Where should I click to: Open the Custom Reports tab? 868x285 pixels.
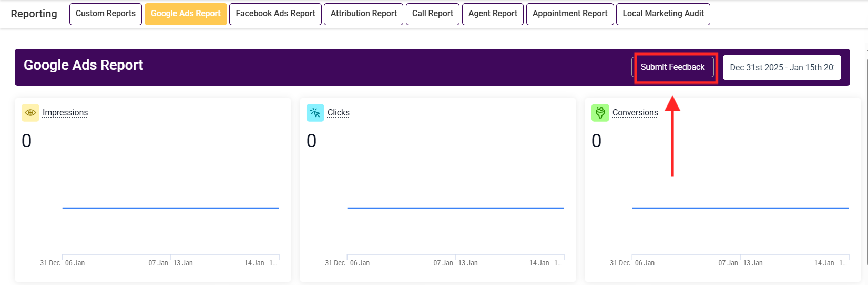click(x=106, y=14)
